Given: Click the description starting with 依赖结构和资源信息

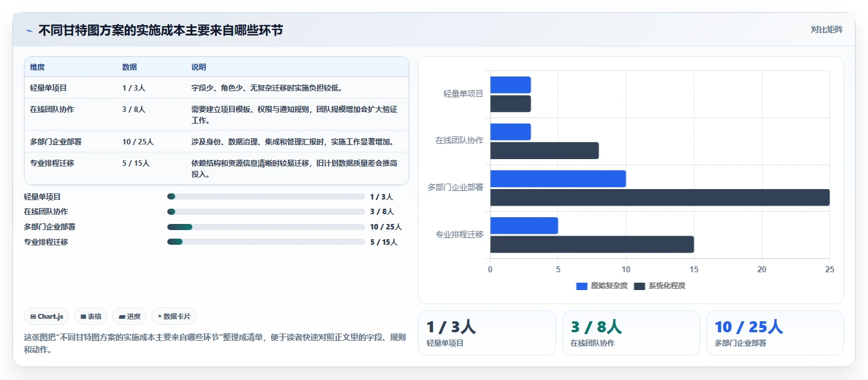Looking at the screenshot, I should click(x=294, y=169).
